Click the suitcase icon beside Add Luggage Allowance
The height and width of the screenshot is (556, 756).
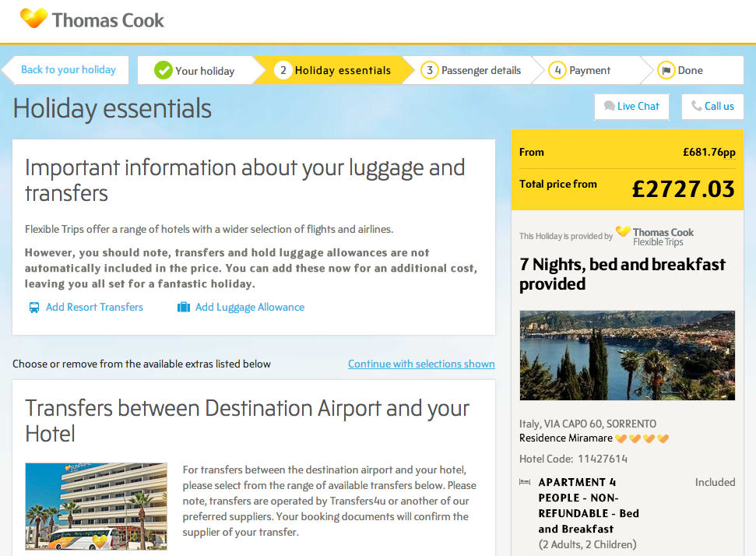coord(184,307)
